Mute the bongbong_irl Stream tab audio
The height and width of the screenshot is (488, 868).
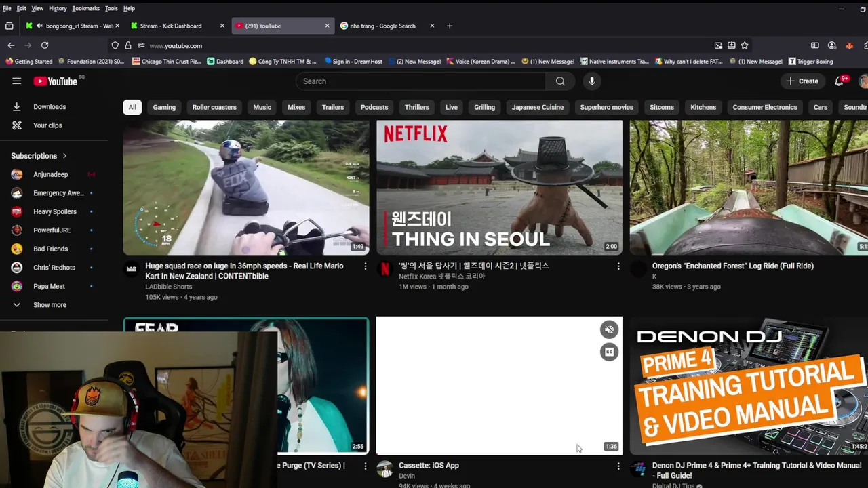coord(40,26)
